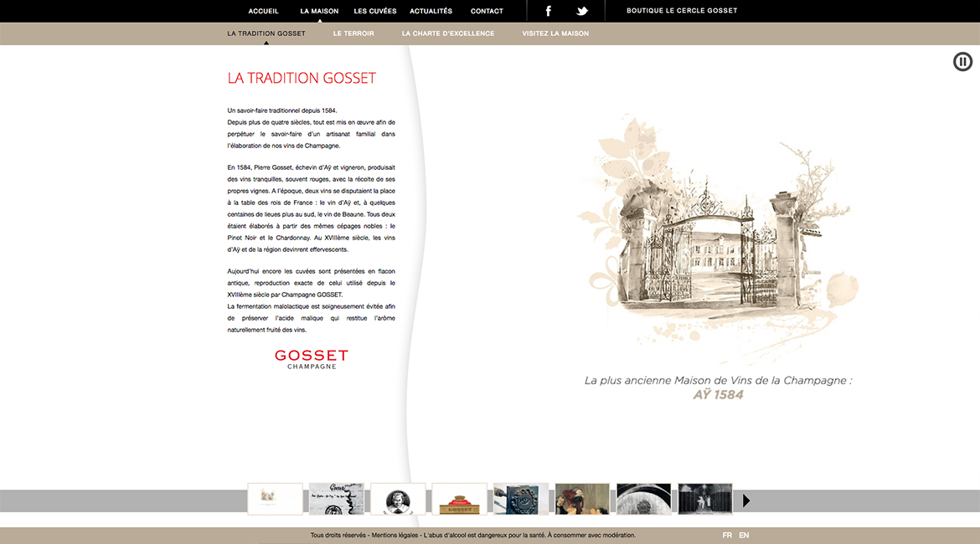Select the blue embossed seal thumbnail

[521, 499]
